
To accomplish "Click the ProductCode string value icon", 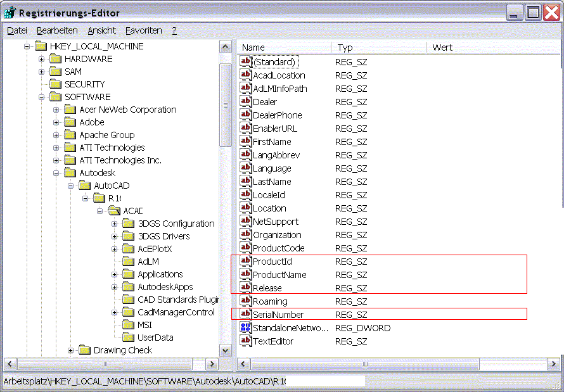I will click(246, 248).
